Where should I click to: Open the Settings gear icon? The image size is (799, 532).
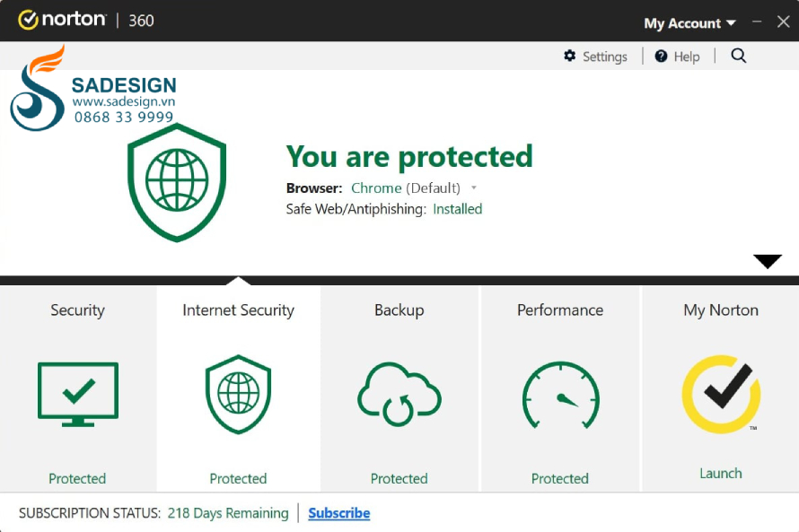[x=570, y=56]
